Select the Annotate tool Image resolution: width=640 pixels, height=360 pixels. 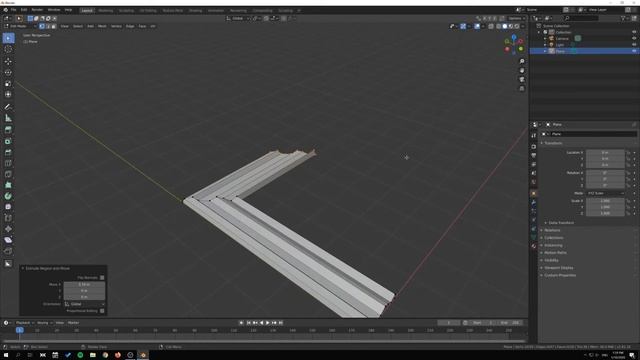pos(8,107)
